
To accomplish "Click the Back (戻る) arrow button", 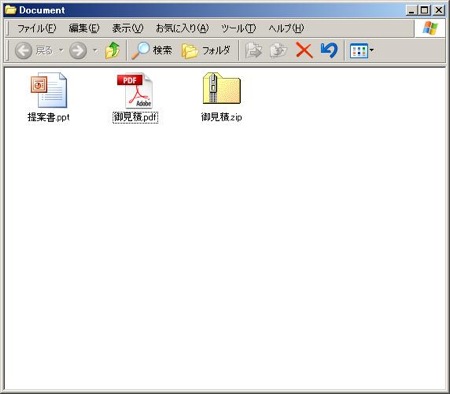I will coord(24,51).
